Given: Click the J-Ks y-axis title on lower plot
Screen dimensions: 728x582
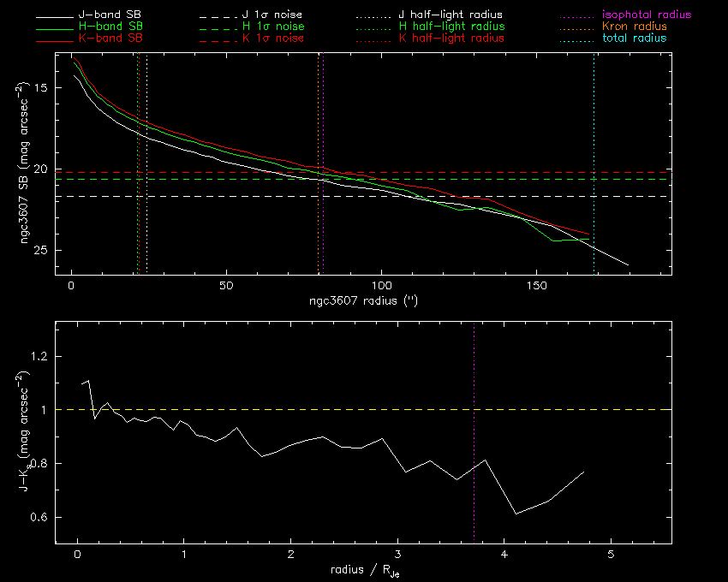Looking at the screenshot, I should pos(28,432).
